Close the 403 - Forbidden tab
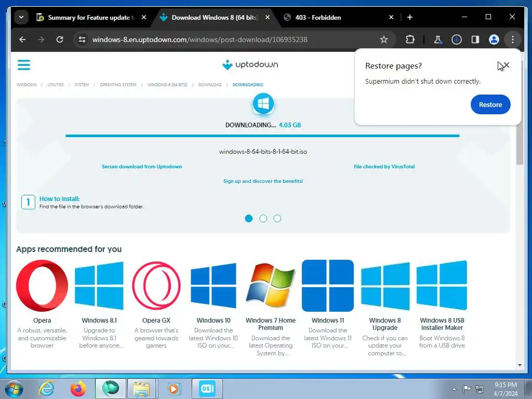The width and height of the screenshot is (532, 399). click(391, 17)
